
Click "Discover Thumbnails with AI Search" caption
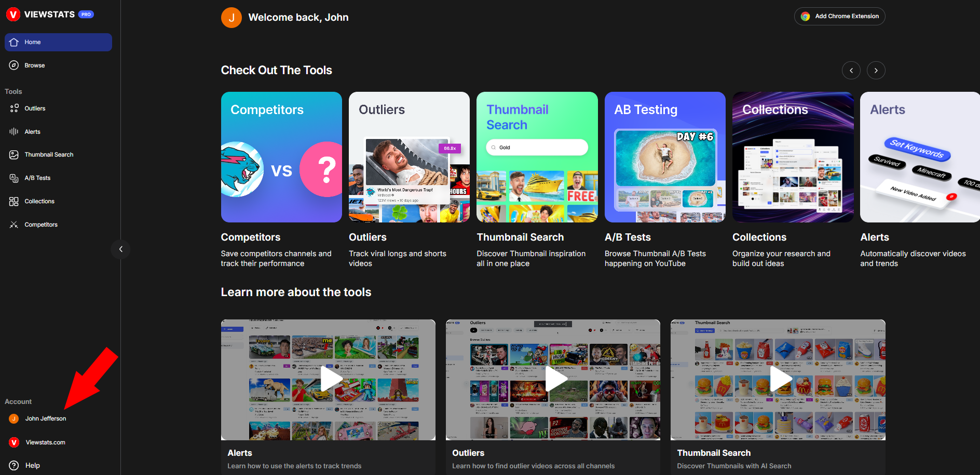(734, 466)
